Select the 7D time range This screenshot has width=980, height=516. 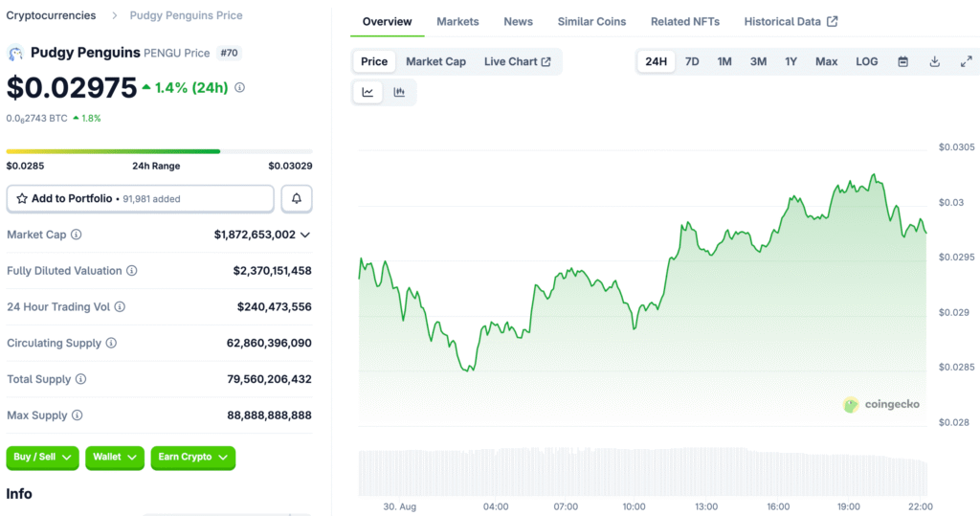tap(692, 61)
